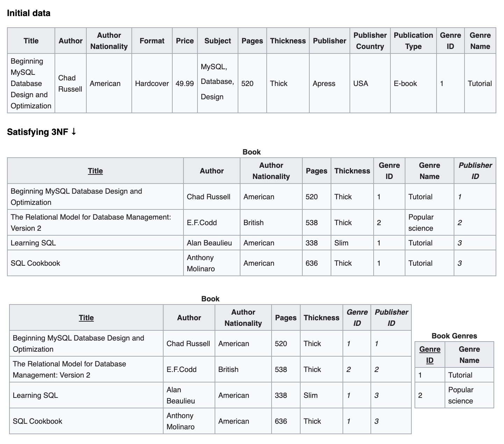Select the E-book cell
Image resolution: width=504 pixels, height=444 pixels.
[405, 84]
